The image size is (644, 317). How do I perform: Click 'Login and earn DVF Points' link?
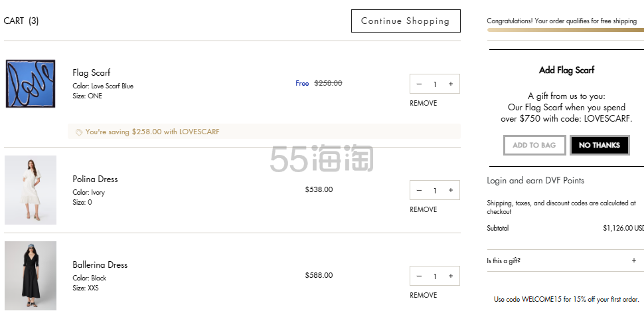click(x=535, y=180)
